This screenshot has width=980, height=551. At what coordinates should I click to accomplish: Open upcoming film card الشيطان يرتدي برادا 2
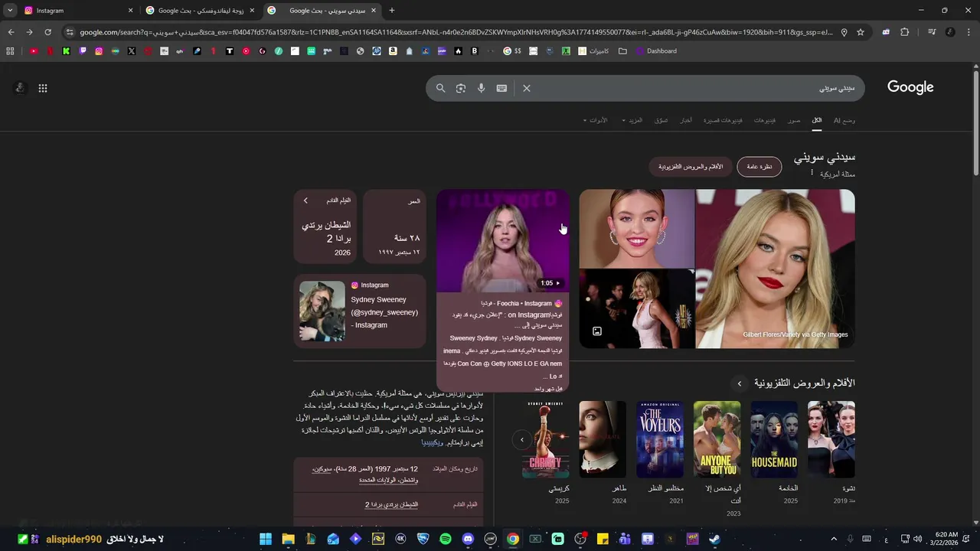click(325, 227)
